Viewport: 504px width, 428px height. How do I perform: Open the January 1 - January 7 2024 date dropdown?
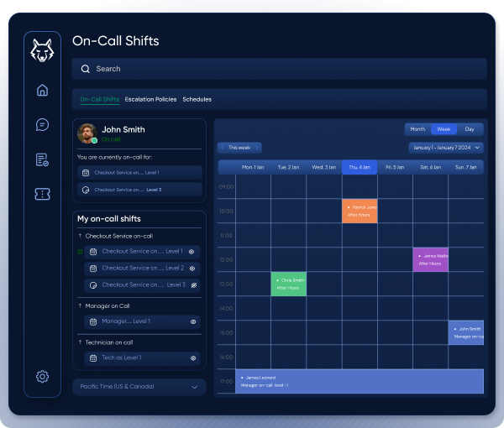click(x=445, y=148)
